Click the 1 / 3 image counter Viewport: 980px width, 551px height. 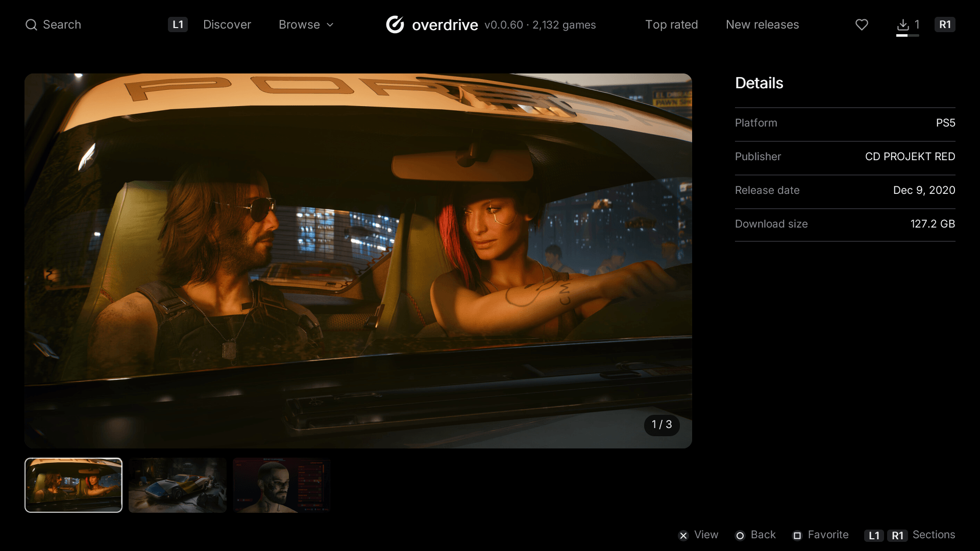pyautogui.click(x=662, y=424)
